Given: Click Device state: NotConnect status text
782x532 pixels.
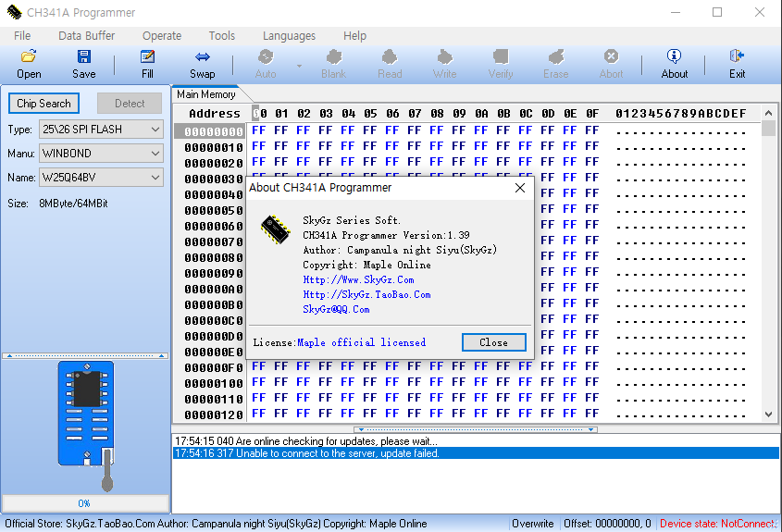Looking at the screenshot, I should 717,524.
